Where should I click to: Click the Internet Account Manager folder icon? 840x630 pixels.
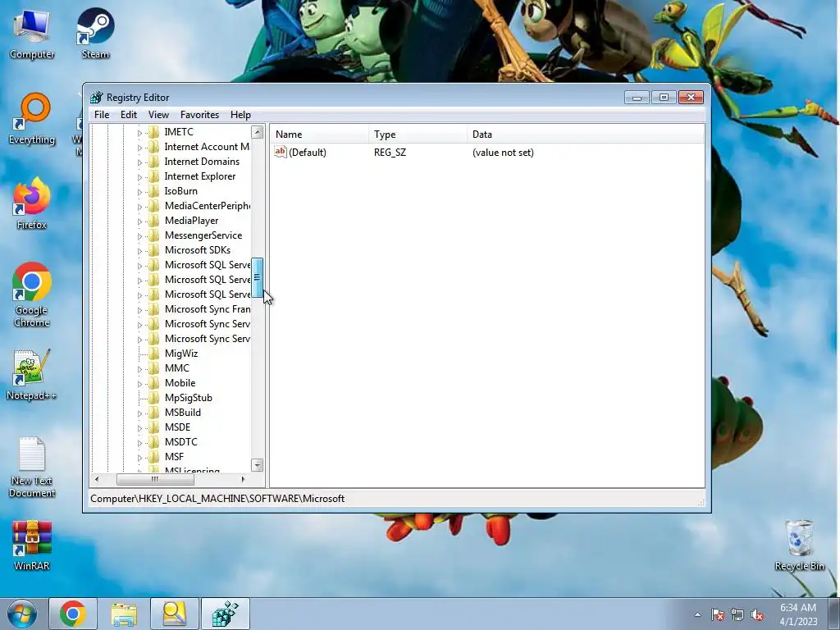pos(153,147)
